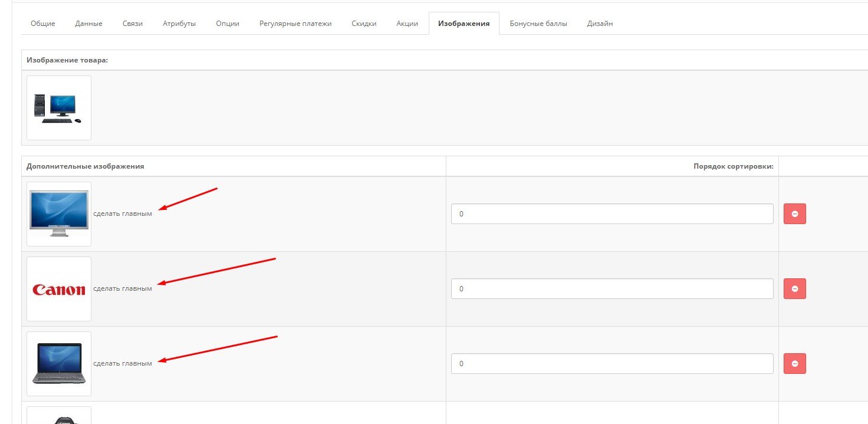Remove the monitor image with red minus button
868x424 pixels.
point(795,214)
